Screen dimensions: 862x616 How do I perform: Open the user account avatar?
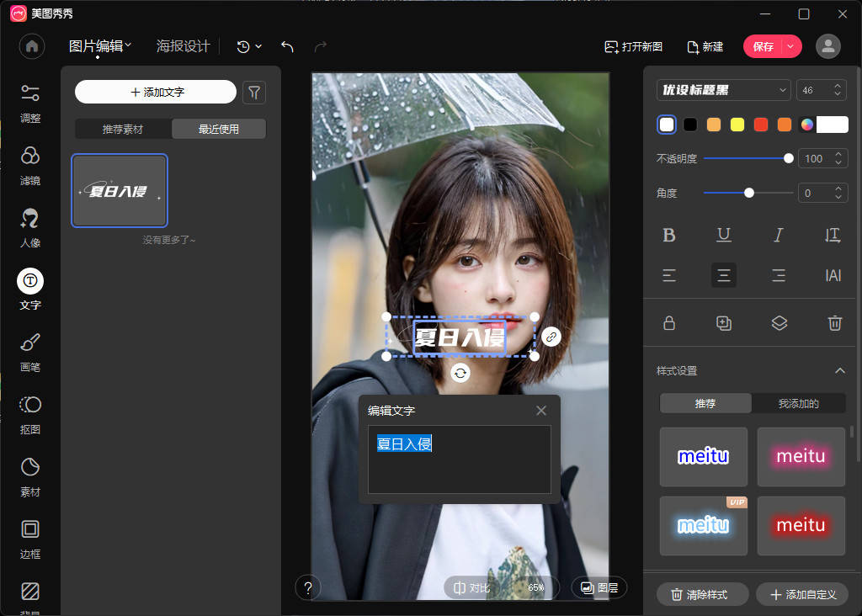pos(828,46)
